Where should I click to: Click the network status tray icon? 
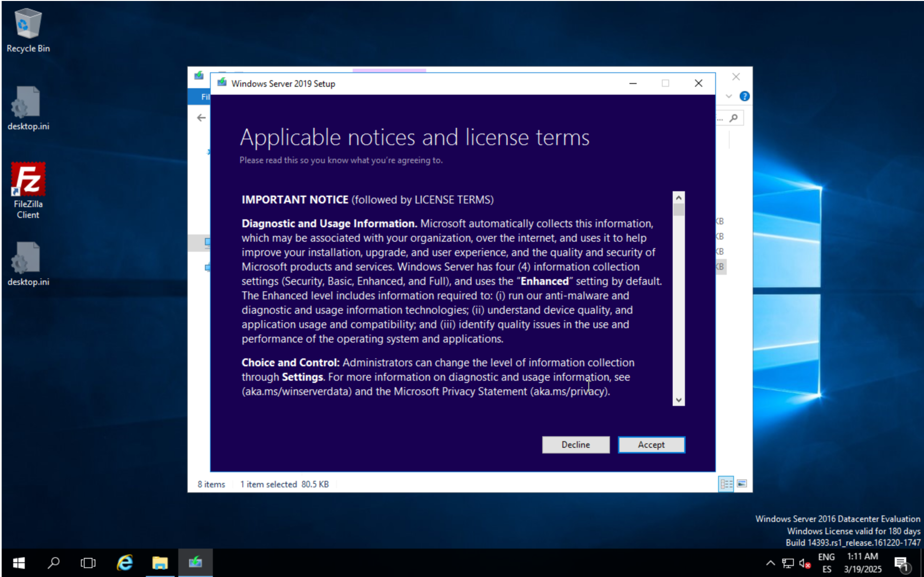[x=788, y=563]
